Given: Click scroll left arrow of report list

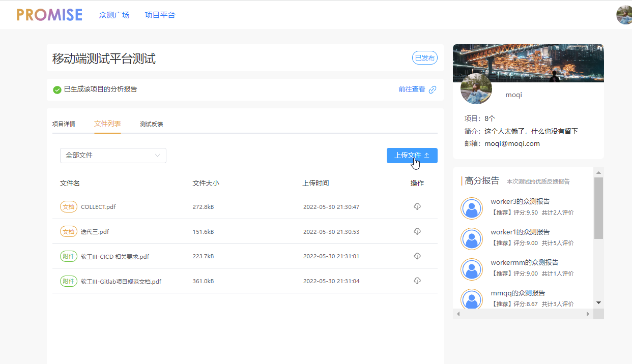Looking at the screenshot, I should (x=458, y=314).
